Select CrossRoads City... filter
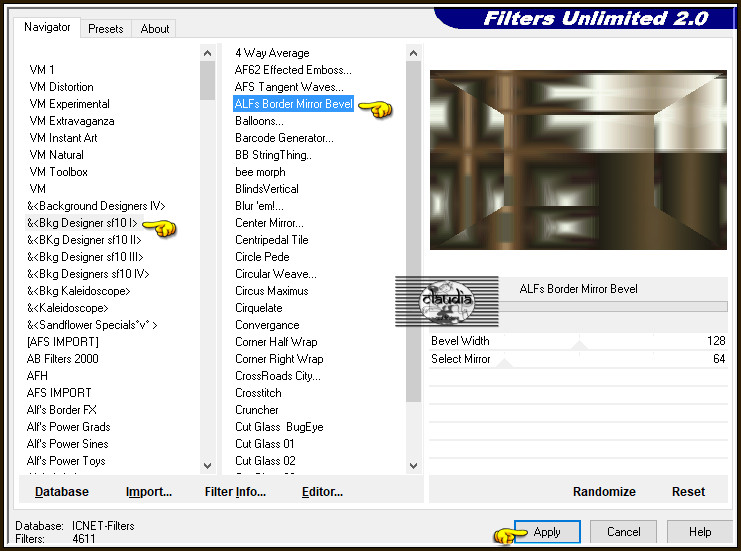This screenshot has height=551, width=741. [278, 376]
